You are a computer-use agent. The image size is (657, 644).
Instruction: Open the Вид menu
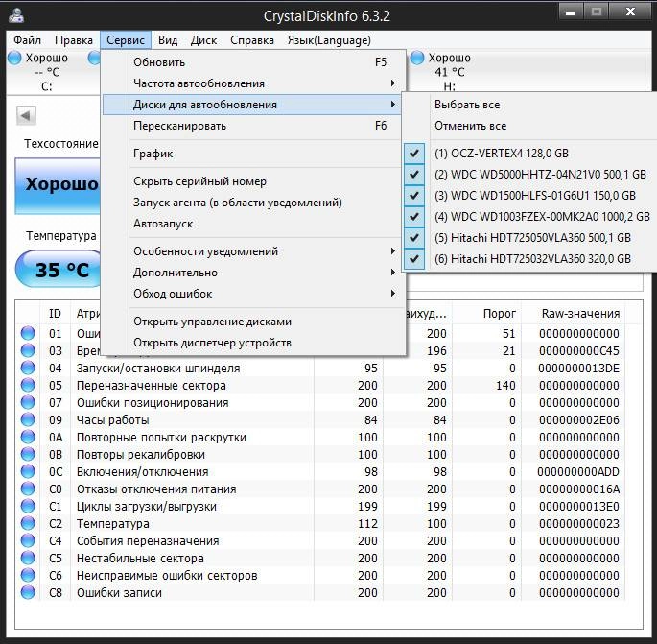168,40
